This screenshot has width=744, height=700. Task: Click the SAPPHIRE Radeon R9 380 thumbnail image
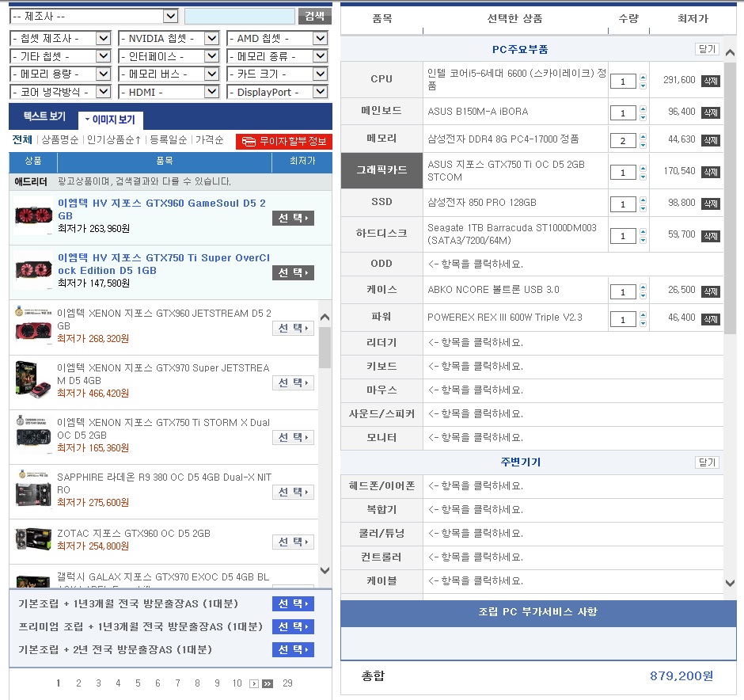coord(32,490)
